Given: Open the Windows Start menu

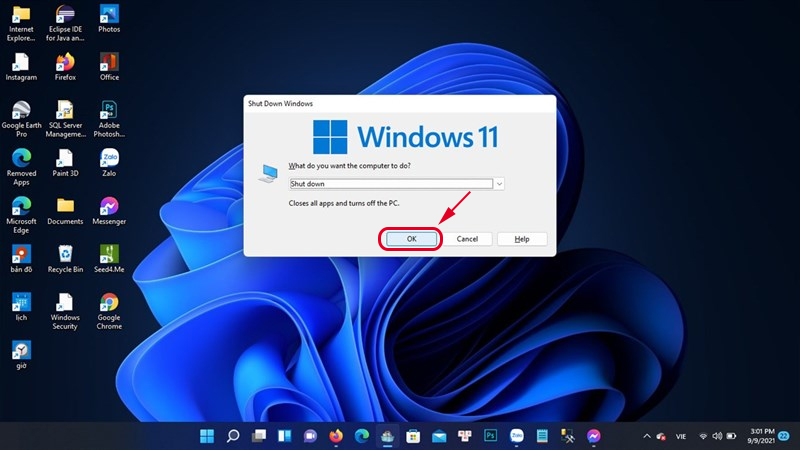Looking at the screenshot, I should (207, 436).
